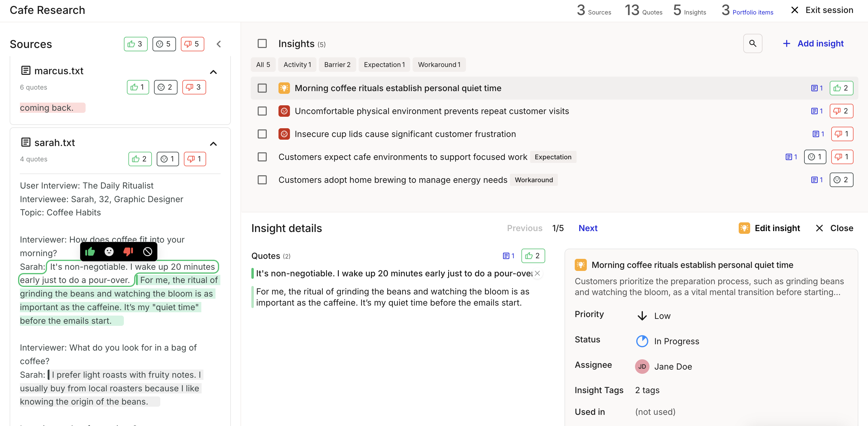Select the Workaround 1 filter tab
Screen dimensions: 868x426
click(x=439, y=65)
